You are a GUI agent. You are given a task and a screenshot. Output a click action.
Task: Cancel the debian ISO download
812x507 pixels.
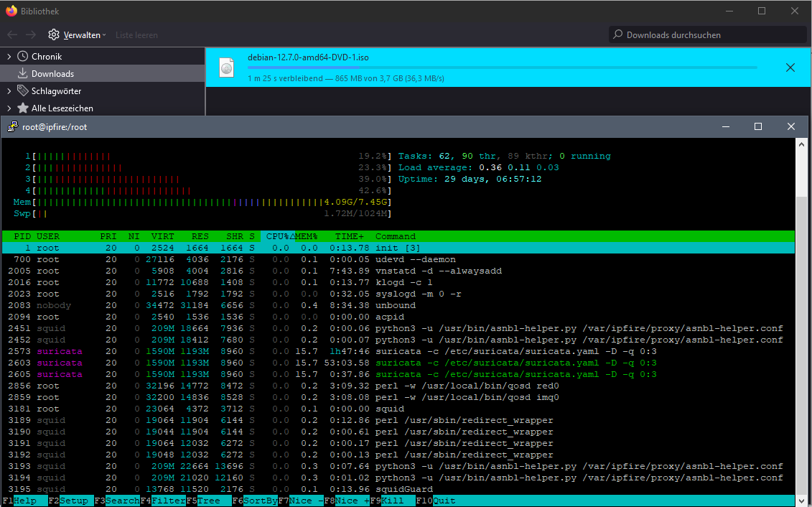[790, 68]
